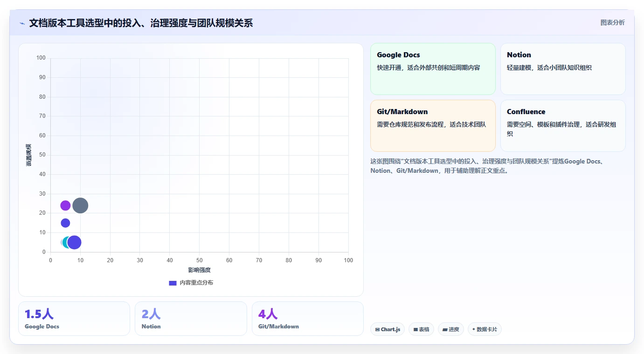The height and width of the screenshot is (354, 644).
Task: Open the Google Docs card
Action: click(x=433, y=69)
